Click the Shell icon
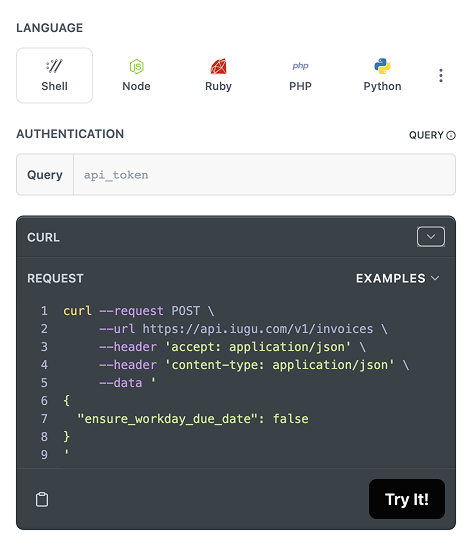This screenshot has height=537, width=466. click(x=54, y=66)
